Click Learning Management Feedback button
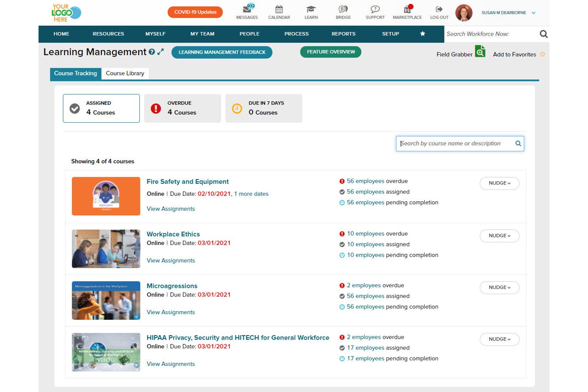 pyautogui.click(x=222, y=52)
